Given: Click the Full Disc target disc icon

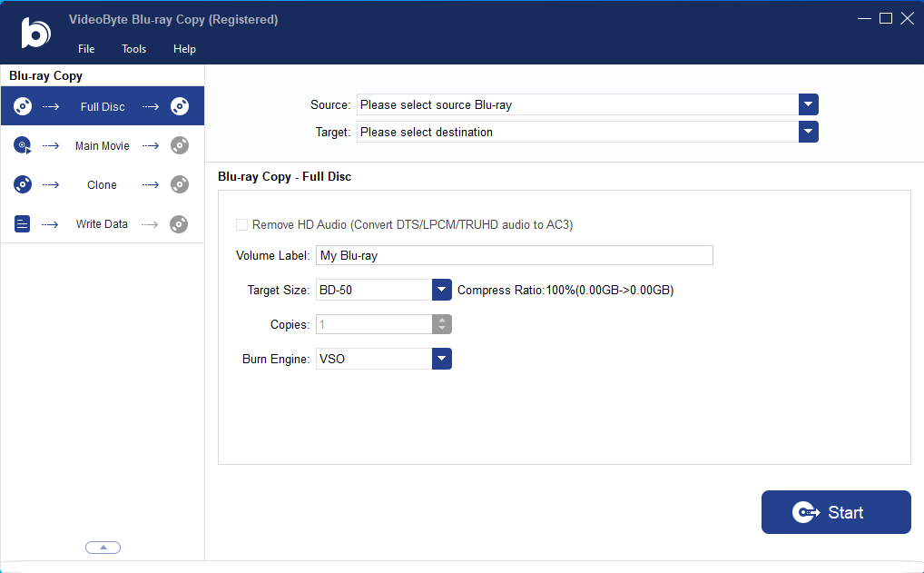Looking at the screenshot, I should 180,106.
